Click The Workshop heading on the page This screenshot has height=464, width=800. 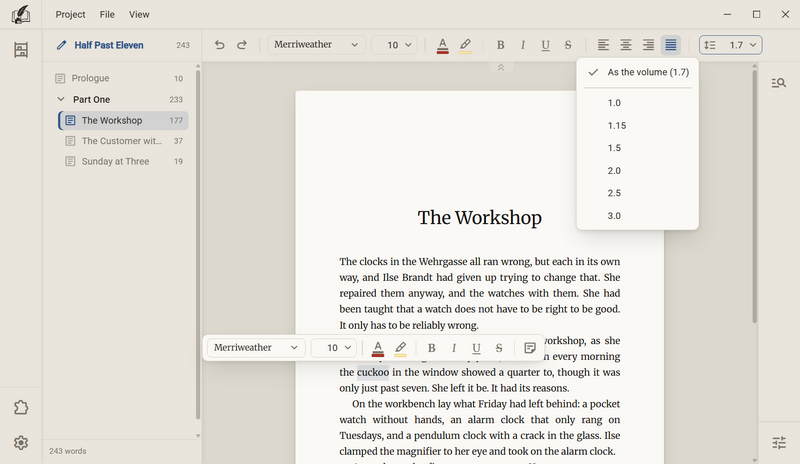point(480,217)
